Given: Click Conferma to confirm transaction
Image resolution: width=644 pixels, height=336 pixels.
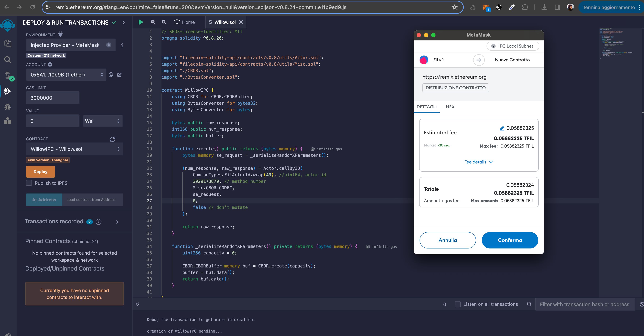Looking at the screenshot, I should 510,240.
